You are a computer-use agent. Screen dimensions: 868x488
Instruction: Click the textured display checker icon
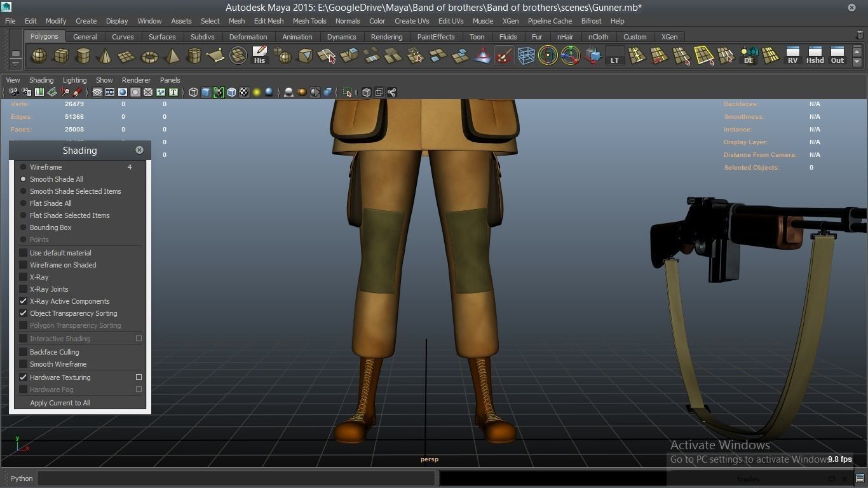[x=244, y=92]
